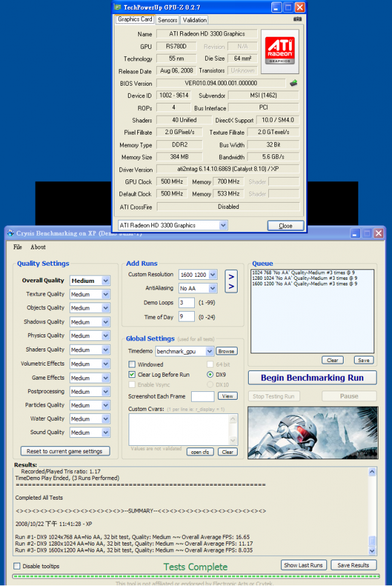Image resolution: width=392 pixels, height=586 pixels.
Task: Click the View button for screenshots
Action: point(228,396)
